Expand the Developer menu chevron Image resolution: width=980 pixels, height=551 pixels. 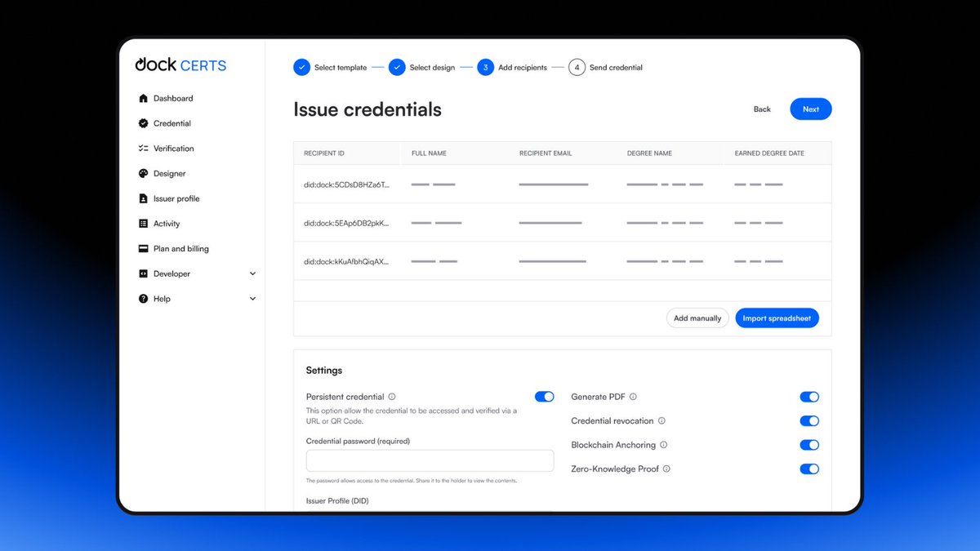[x=252, y=274]
